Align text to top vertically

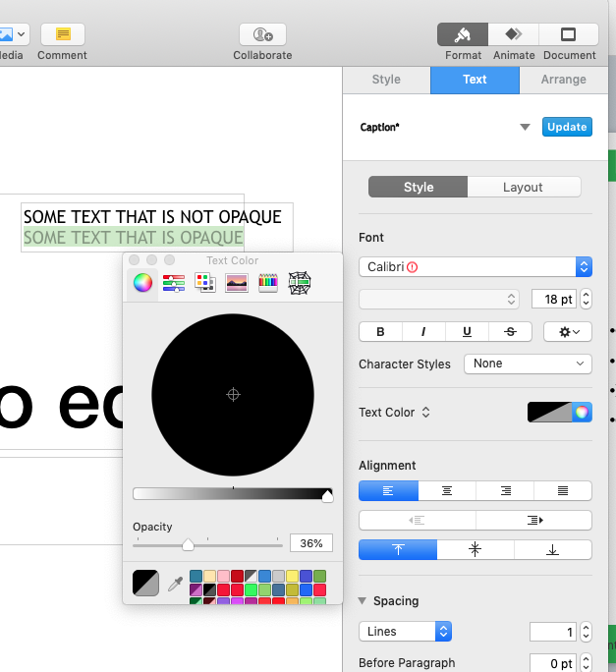point(398,549)
